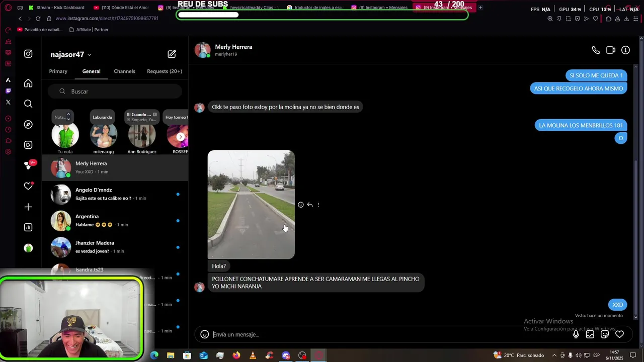Open Instagram search from sidebar
Viewport: 644px width, 362px height.
pyautogui.click(x=28, y=104)
